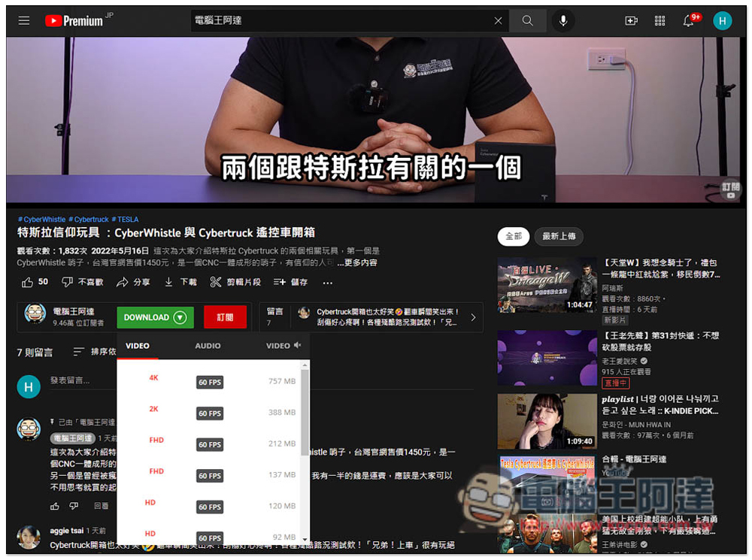Clear the search box text
The height and width of the screenshot is (560, 752).
click(498, 20)
